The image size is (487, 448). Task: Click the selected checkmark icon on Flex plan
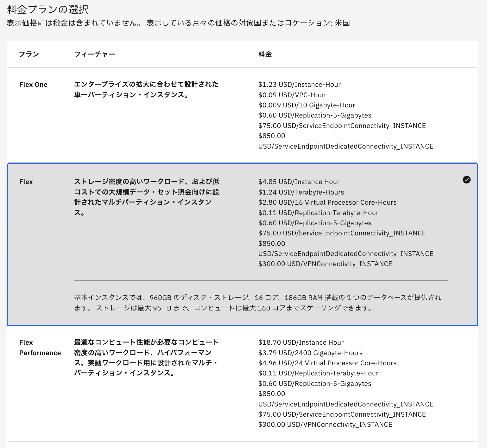click(x=466, y=180)
